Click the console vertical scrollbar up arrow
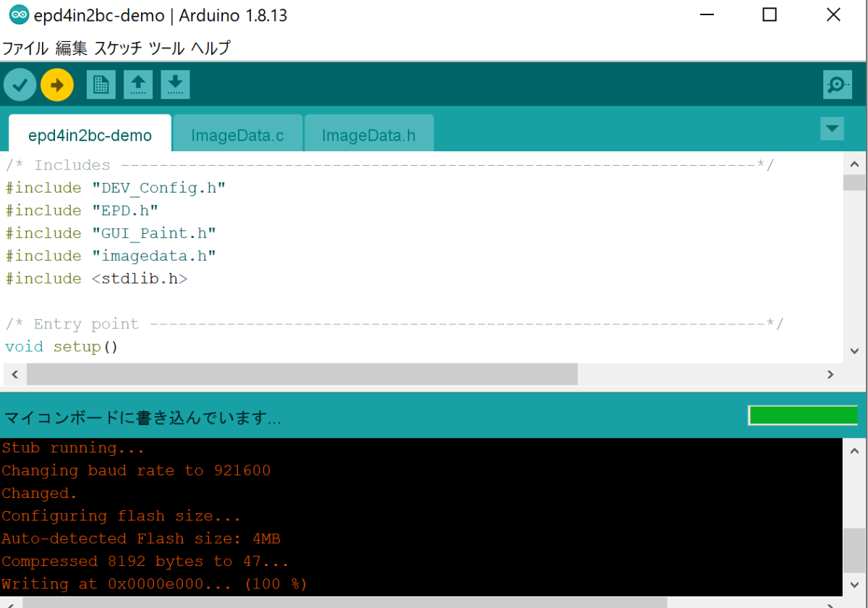Image resolution: width=868 pixels, height=608 pixels. (854, 449)
